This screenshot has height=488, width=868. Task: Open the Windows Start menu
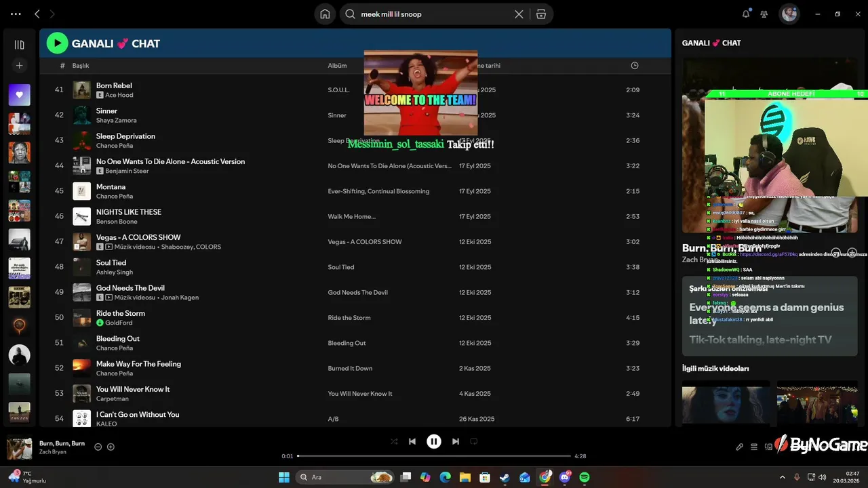(x=284, y=477)
